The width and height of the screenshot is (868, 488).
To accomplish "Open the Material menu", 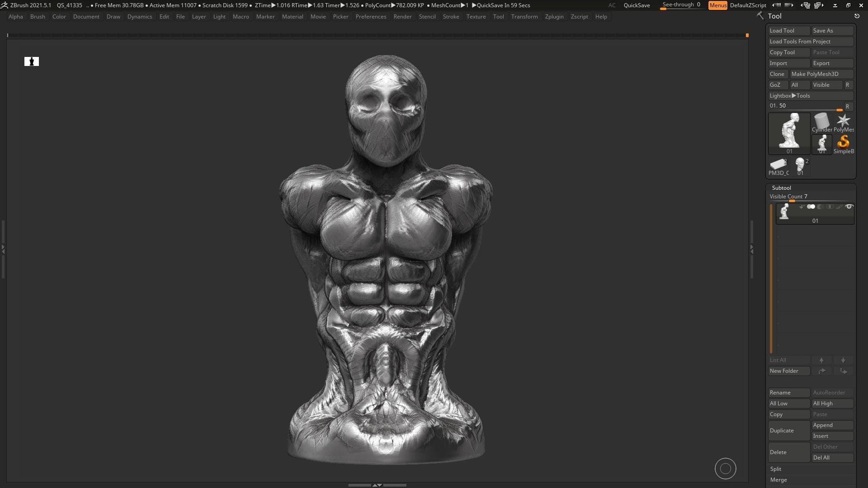I will (292, 16).
